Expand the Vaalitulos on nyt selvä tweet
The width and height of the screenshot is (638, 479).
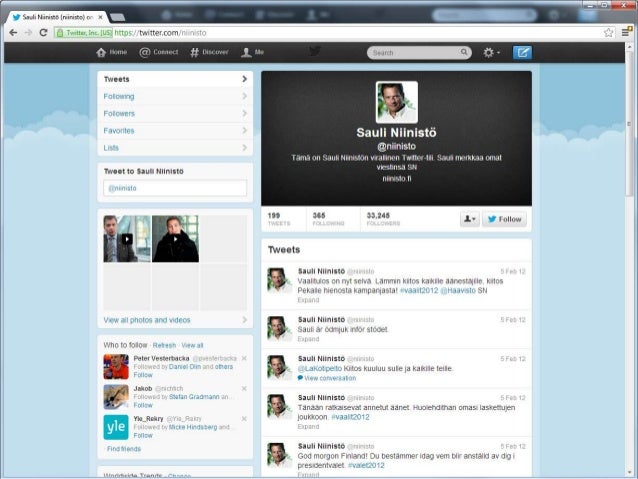[x=308, y=300]
